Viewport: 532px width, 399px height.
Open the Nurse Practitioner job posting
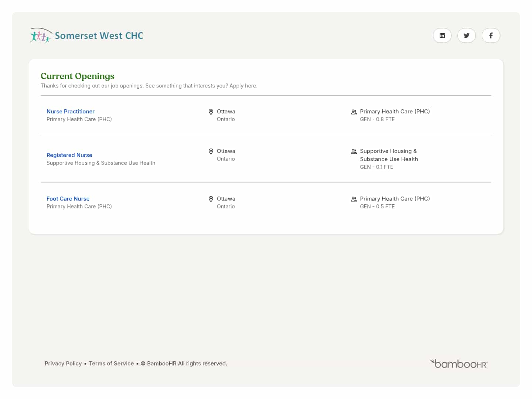tap(71, 112)
